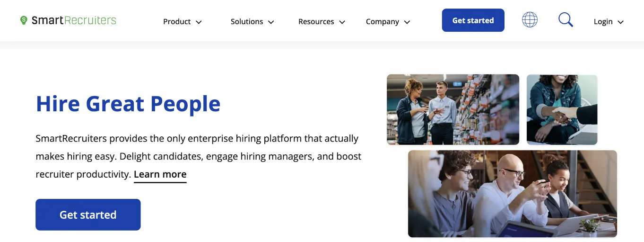Follow the Learn more link
The height and width of the screenshot is (242, 644).
coord(160,174)
